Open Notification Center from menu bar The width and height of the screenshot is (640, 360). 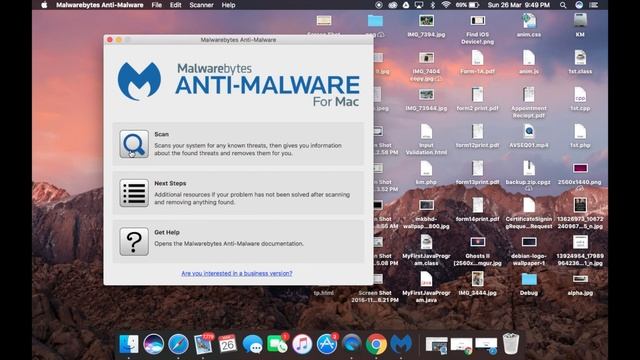click(593, 5)
